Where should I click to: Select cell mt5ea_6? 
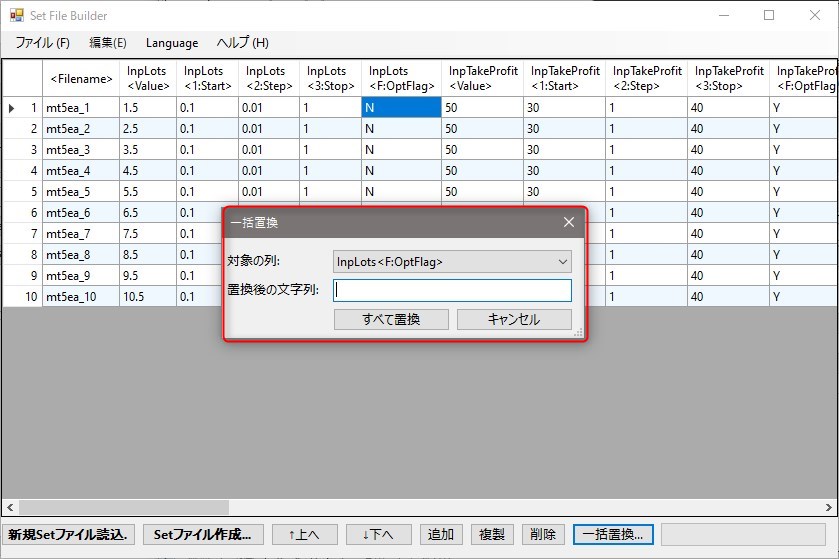(81, 212)
